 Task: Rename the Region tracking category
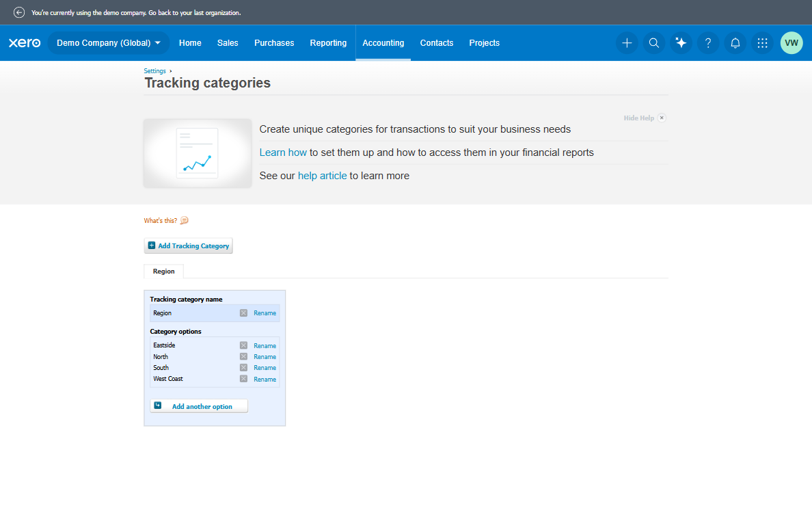(x=265, y=313)
